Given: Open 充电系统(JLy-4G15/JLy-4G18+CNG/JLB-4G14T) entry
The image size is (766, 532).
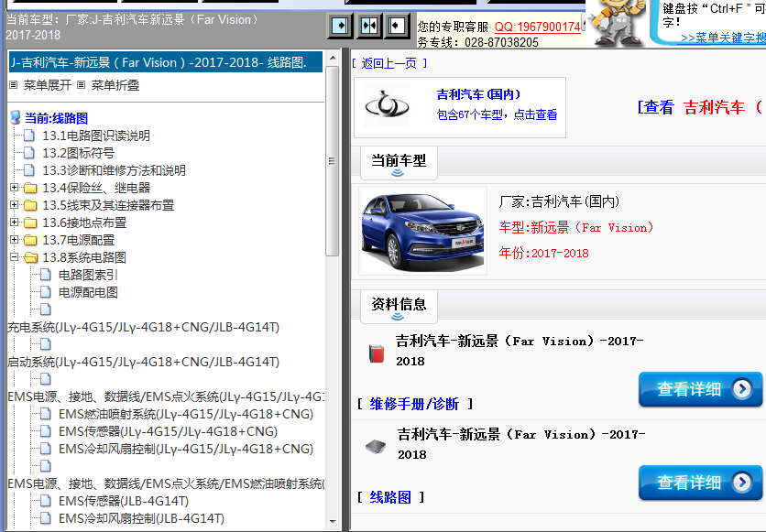Looking at the screenshot, I should tap(143, 327).
